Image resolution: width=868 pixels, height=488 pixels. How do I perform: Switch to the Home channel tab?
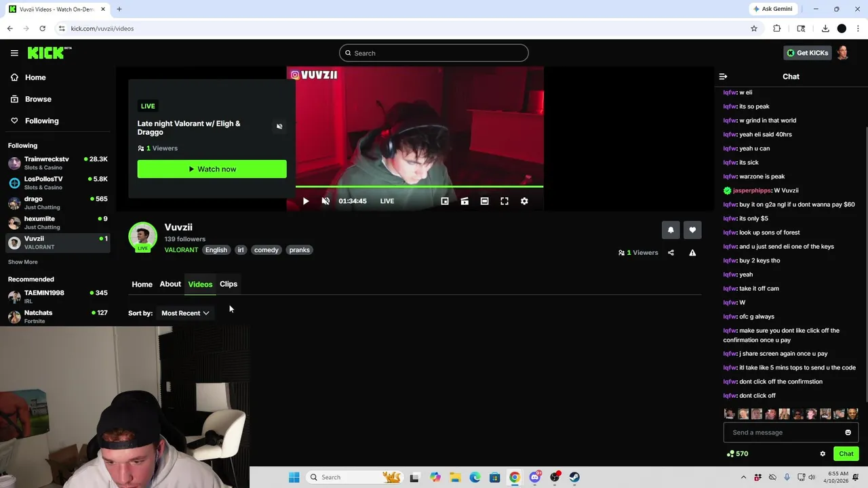coord(142,284)
